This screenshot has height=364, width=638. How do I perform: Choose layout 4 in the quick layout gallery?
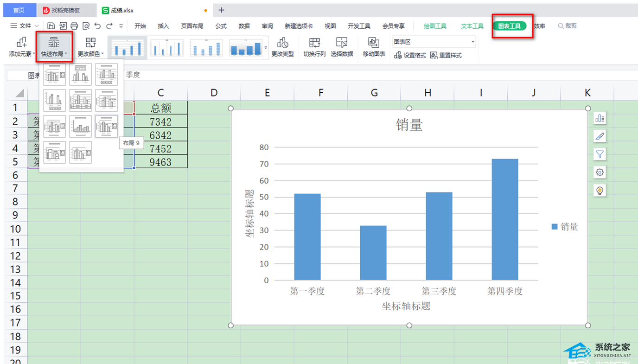[55, 101]
